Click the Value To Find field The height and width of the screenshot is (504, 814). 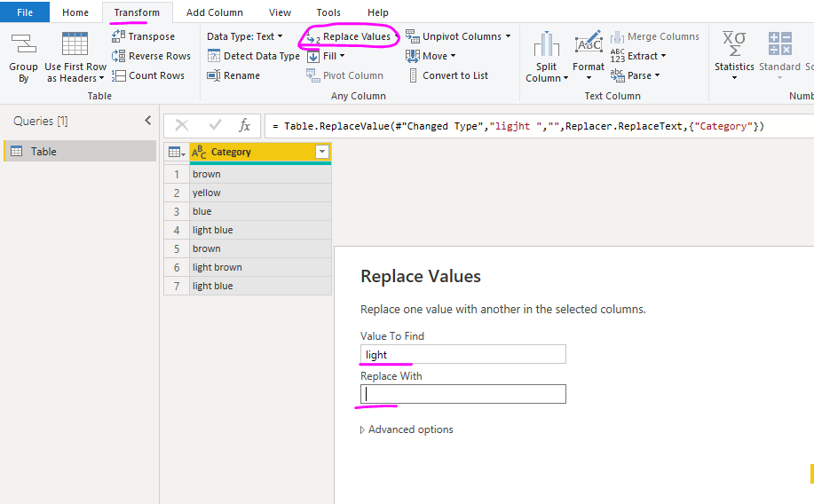tap(463, 355)
